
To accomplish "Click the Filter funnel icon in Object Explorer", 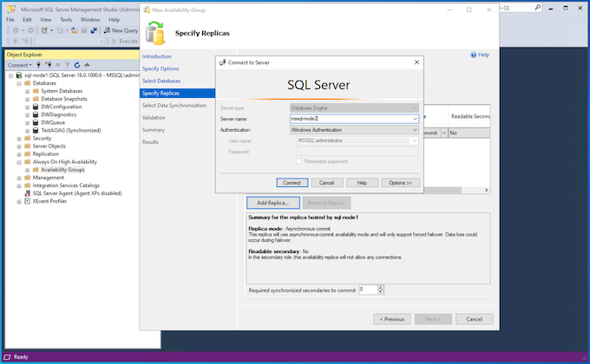I will tap(68, 65).
